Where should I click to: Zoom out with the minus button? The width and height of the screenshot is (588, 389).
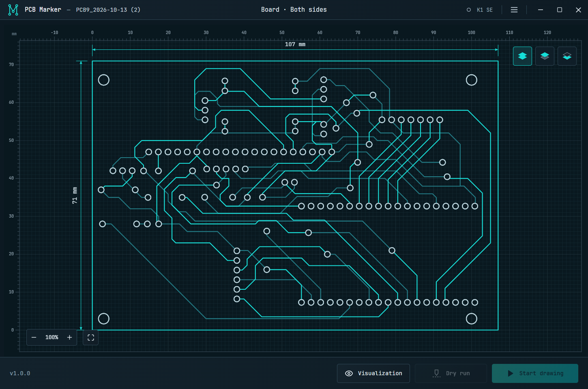[34, 337]
